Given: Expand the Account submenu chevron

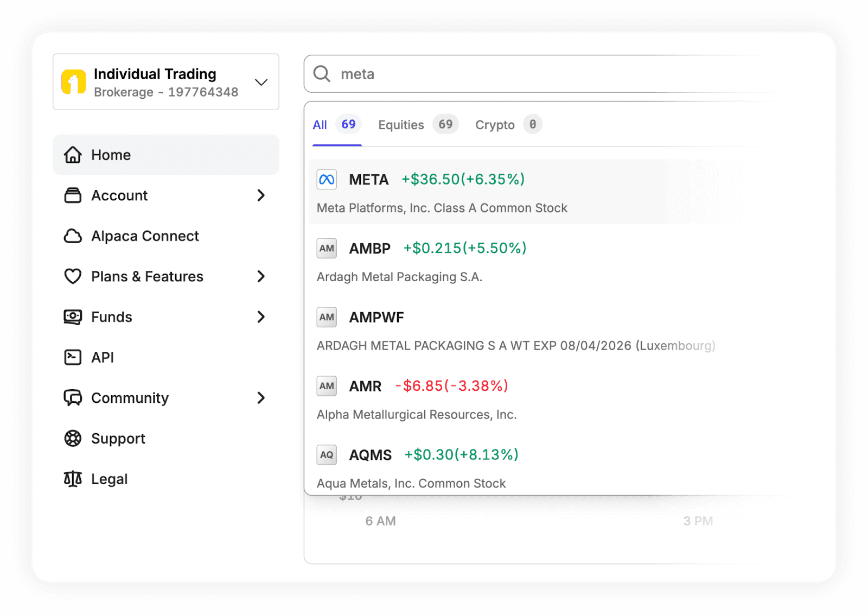Looking at the screenshot, I should tap(261, 195).
